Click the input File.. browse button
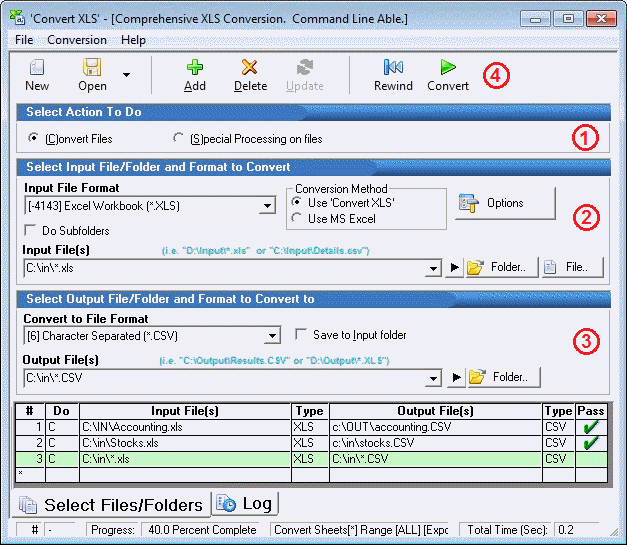Screen dimensions: 627x545 (x=573, y=268)
